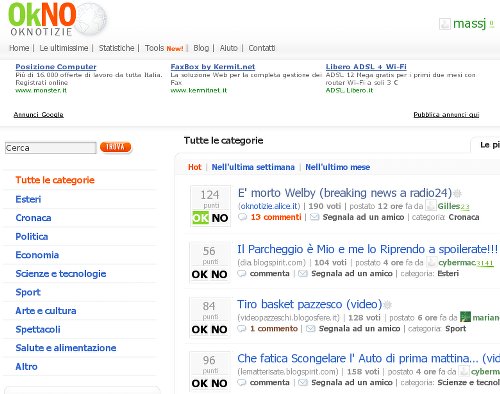
Task: Open E' morto Welby story title
Action: coord(345,193)
